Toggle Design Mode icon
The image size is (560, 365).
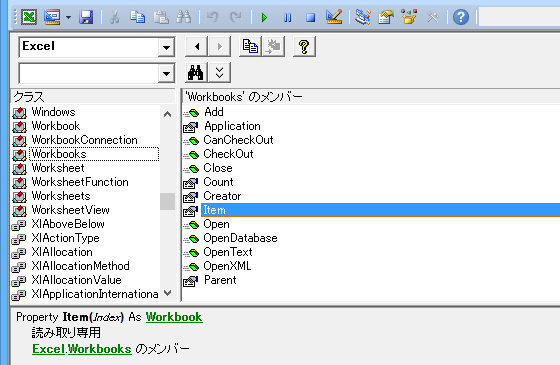click(x=334, y=17)
